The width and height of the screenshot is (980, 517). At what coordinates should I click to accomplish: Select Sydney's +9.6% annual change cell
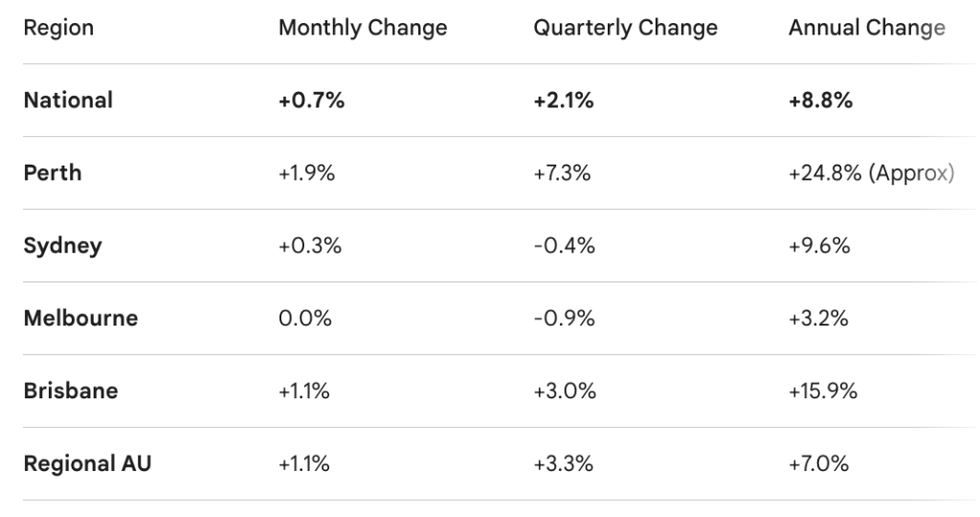pos(818,245)
